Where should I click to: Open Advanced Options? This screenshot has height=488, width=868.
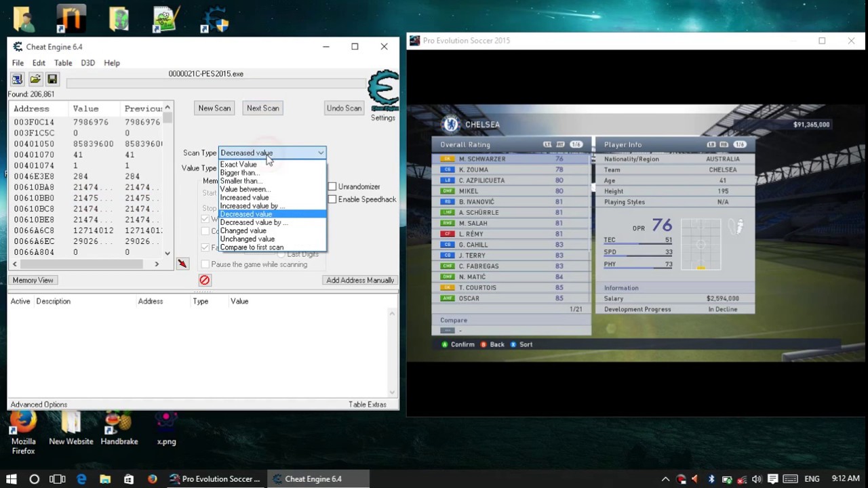coord(39,405)
